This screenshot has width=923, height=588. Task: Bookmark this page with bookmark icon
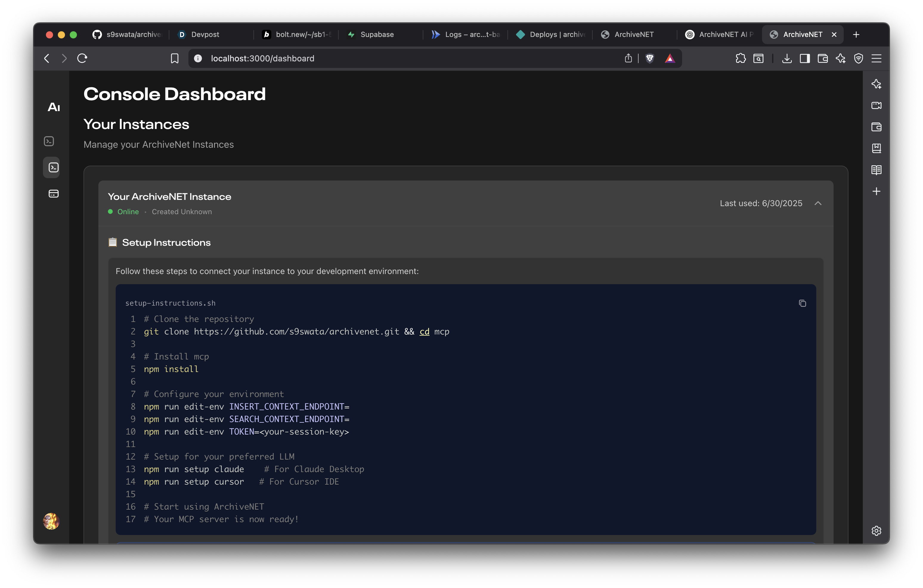[174, 58]
